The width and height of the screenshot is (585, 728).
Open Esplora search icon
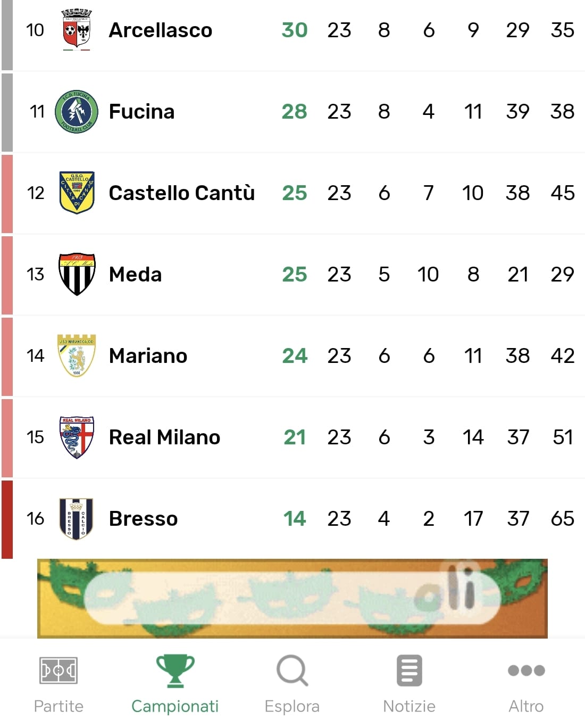click(x=292, y=671)
